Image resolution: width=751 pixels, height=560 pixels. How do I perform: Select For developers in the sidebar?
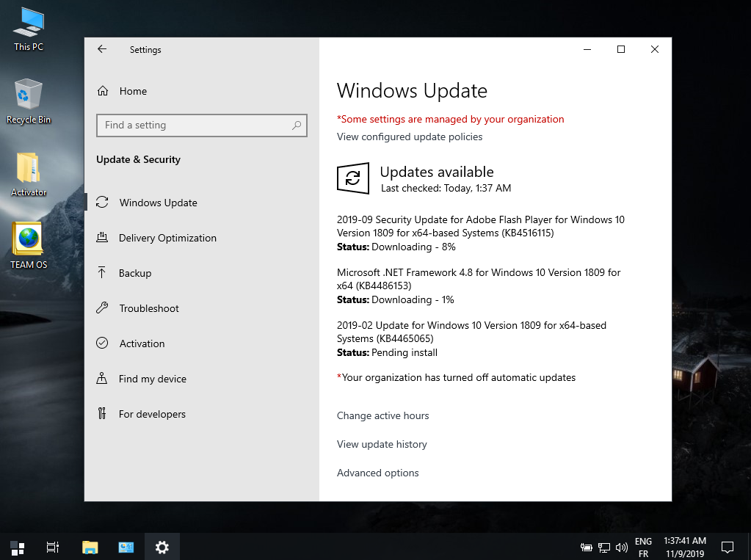click(202, 414)
